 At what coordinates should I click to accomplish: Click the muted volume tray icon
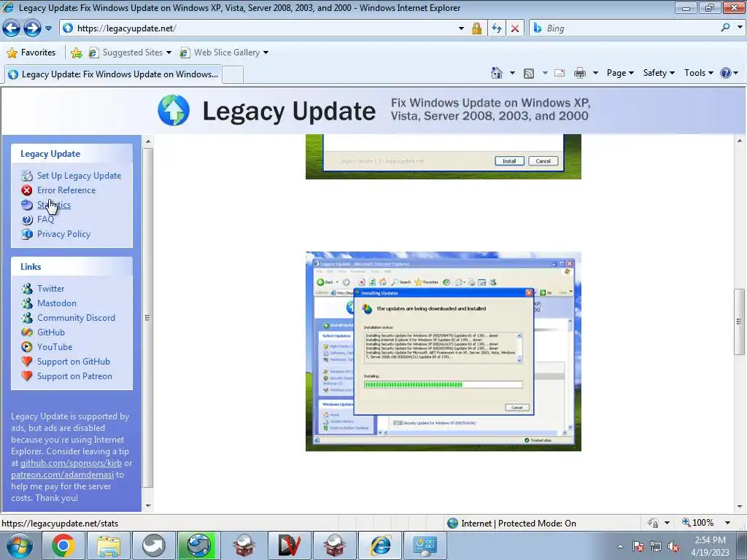pyautogui.click(x=673, y=547)
